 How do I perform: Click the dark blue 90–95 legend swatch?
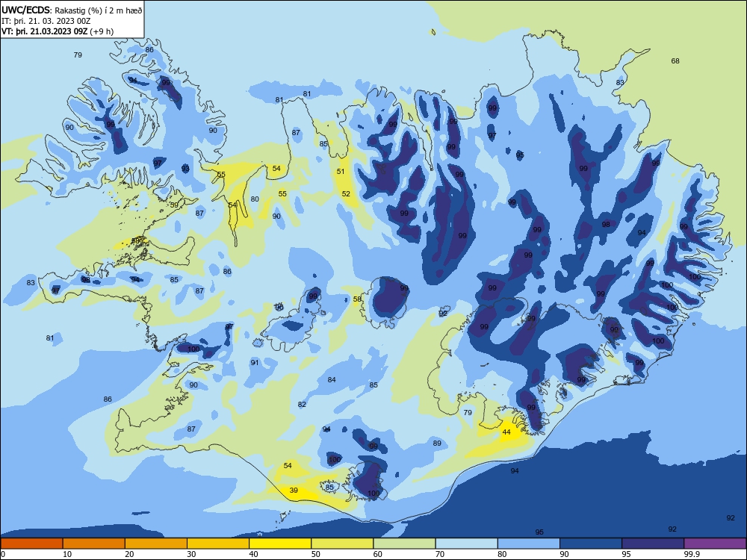[591, 544]
